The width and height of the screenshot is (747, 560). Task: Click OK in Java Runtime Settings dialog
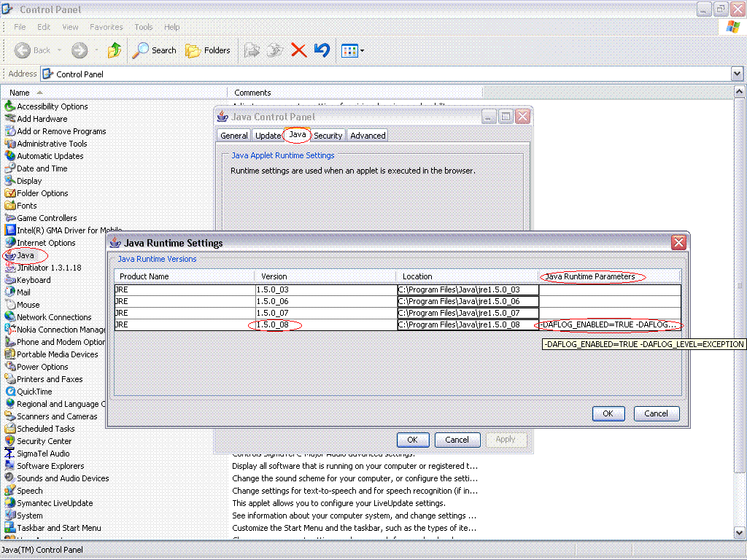[x=608, y=413]
